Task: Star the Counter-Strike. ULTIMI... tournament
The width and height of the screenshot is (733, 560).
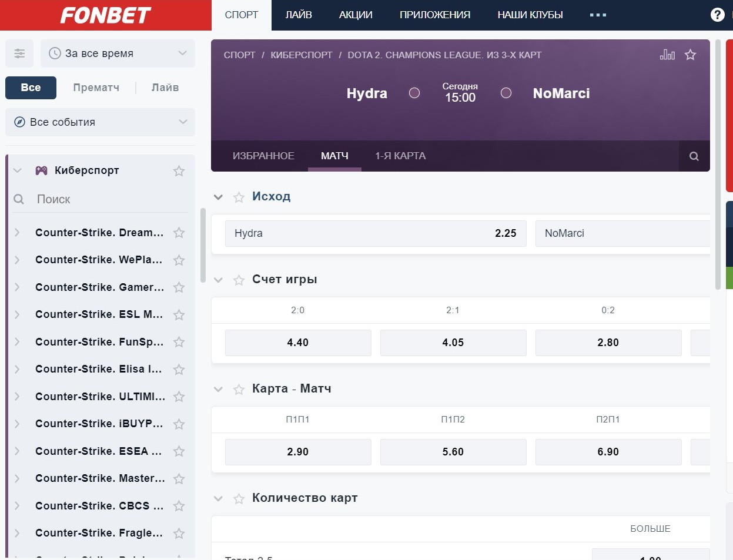Action: point(179,397)
